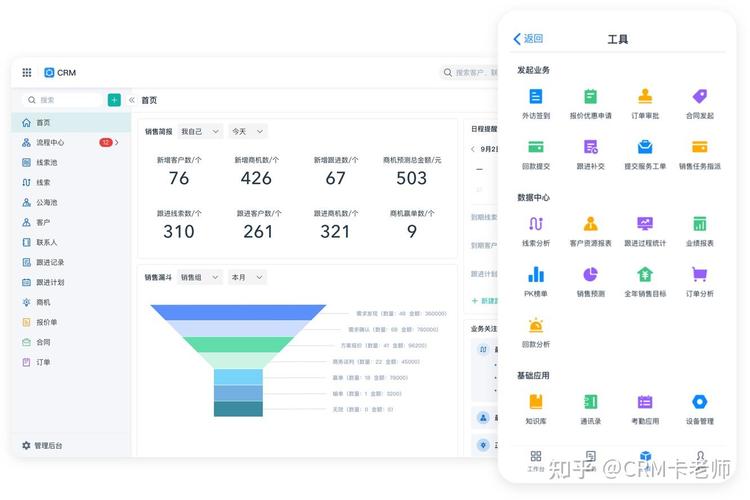Click the 跟进商机数 value 321

[x=335, y=232]
